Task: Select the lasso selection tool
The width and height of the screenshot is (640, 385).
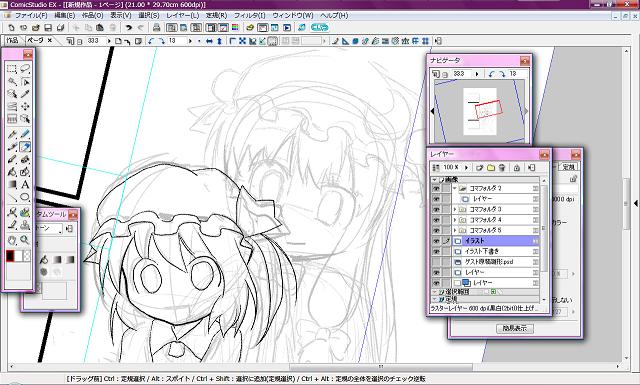Action: [25, 69]
